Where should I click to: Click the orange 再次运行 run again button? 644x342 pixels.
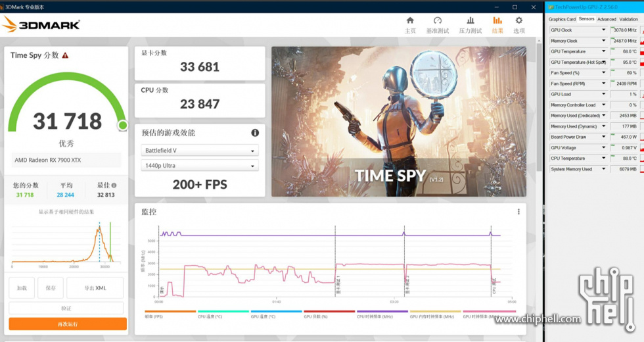pyautogui.click(x=68, y=324)
